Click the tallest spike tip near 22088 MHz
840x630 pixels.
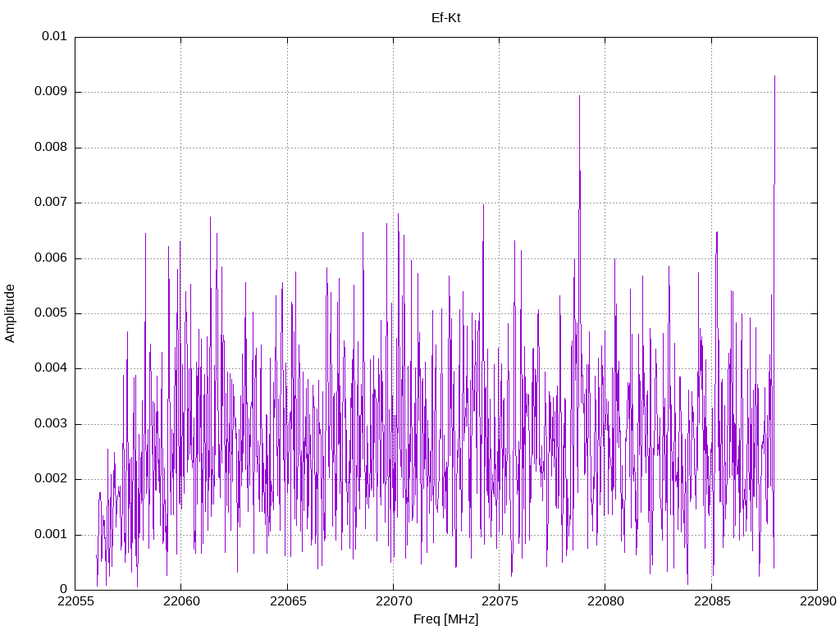tap(774, 76)
